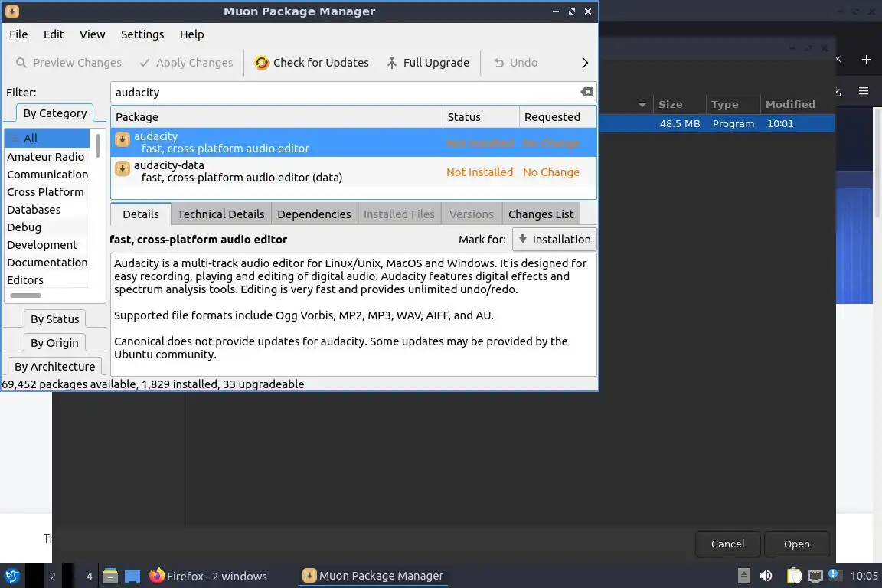Open the File menu

[18, 34]
